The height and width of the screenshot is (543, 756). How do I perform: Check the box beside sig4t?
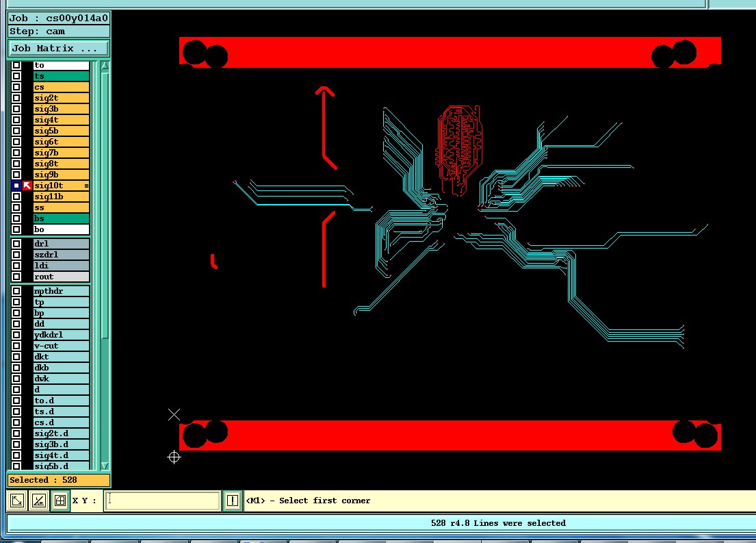click(x=16, y=120)
